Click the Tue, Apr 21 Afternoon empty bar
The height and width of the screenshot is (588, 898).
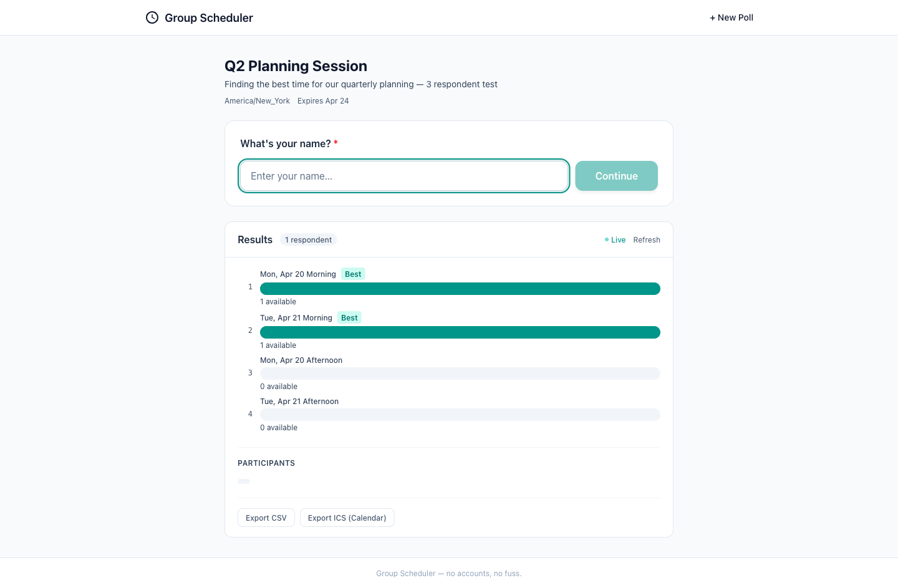460,415
